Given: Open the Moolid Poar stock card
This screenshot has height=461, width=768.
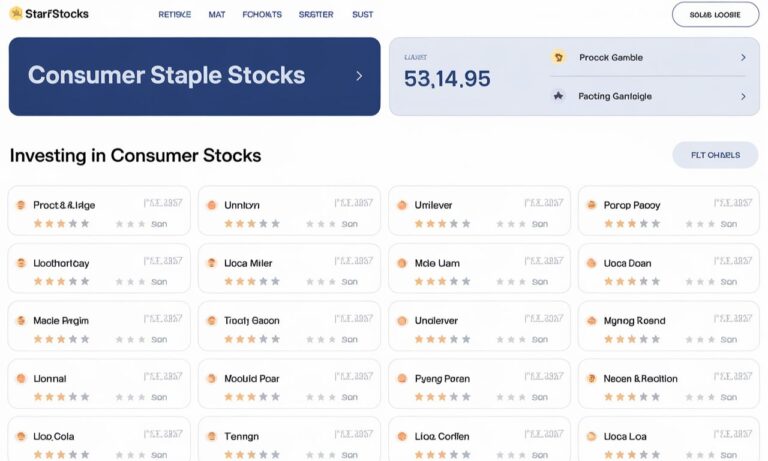Looking at the screenshot, I should point(289,384).
